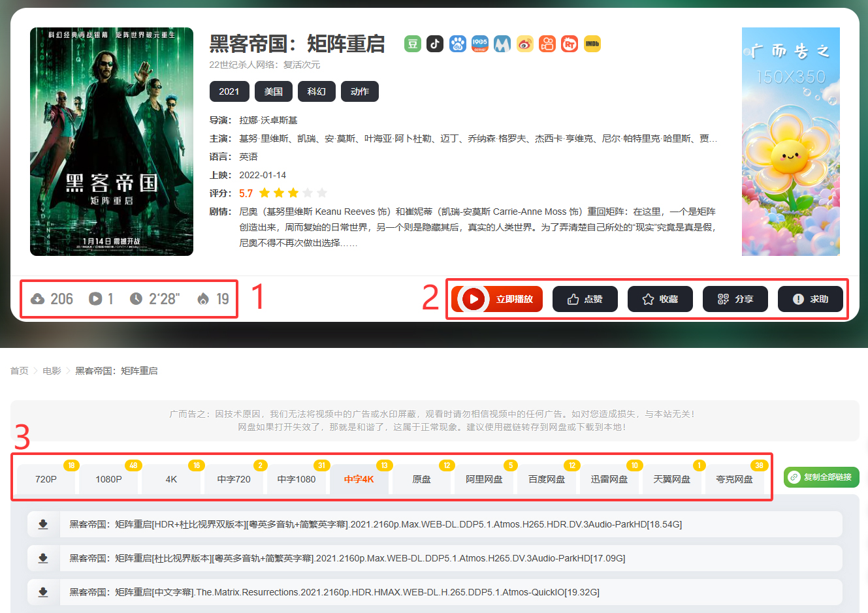Click the main title 黑客帝国：矩阵重启

click(297, 44)
